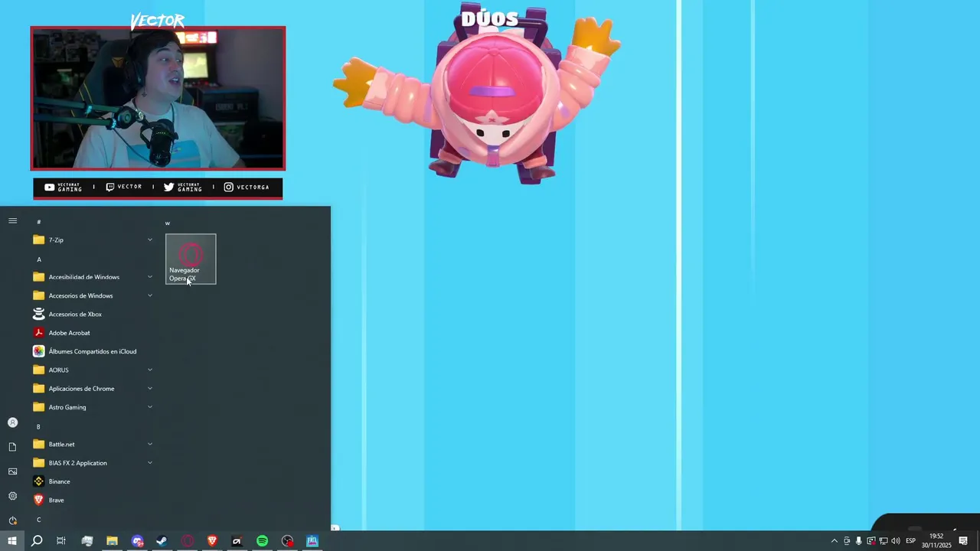Click the '#' section letter header
Image resolution: width=980 pixels, height=551 pixels.
point(39,222)
